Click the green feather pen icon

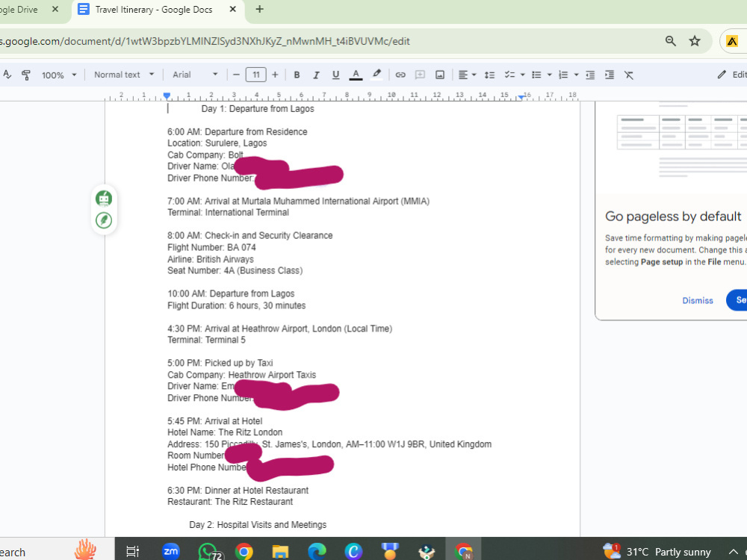point(104,220)
